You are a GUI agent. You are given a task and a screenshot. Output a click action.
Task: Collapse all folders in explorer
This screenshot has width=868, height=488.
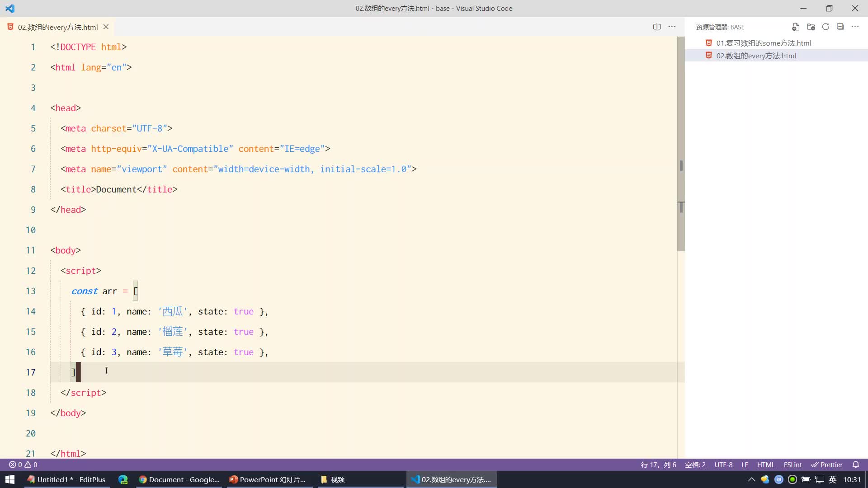(x=840, y=27)
